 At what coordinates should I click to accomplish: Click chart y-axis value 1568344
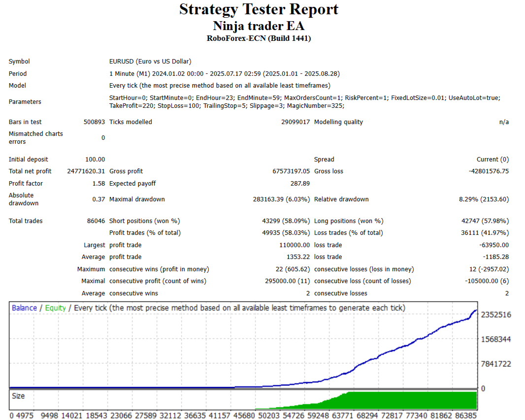click(x=496, y=339)
